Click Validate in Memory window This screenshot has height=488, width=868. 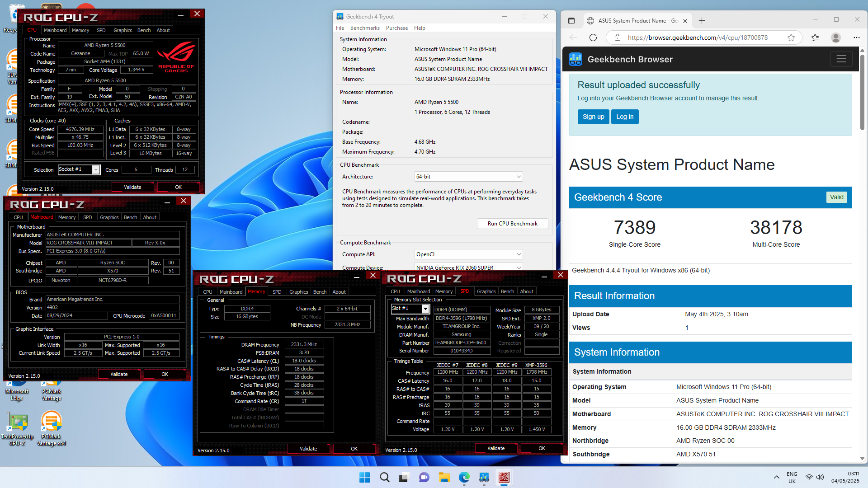pos(308,449)
